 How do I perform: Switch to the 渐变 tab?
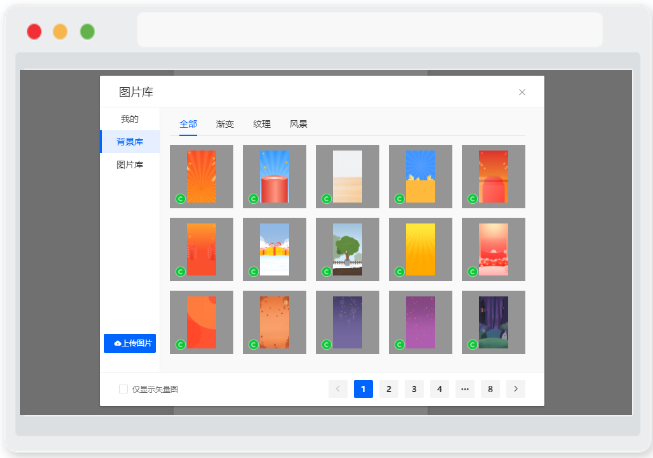(x=225, y=124)
